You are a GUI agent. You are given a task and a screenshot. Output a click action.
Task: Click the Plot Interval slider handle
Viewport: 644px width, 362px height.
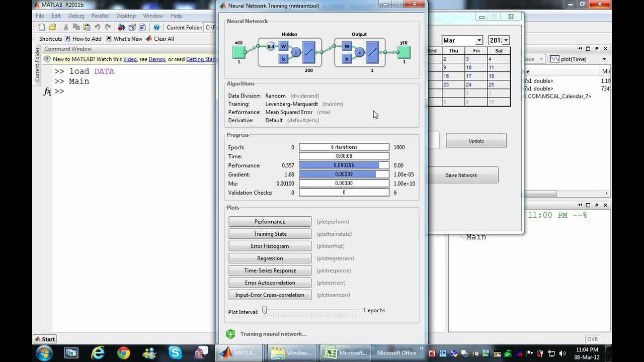pyautogui.click(x=265, y=311)
